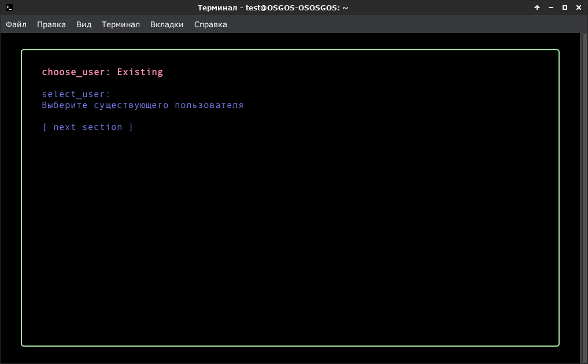Image resolution: width=588 pixels, height=364 pixels.
Task: Click empty area inside the green frame
Action: [x=290, y=240]
